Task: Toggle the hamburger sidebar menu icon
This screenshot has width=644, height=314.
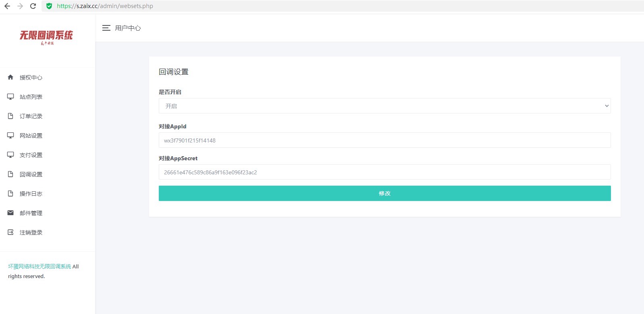Action: coord(106,28)
